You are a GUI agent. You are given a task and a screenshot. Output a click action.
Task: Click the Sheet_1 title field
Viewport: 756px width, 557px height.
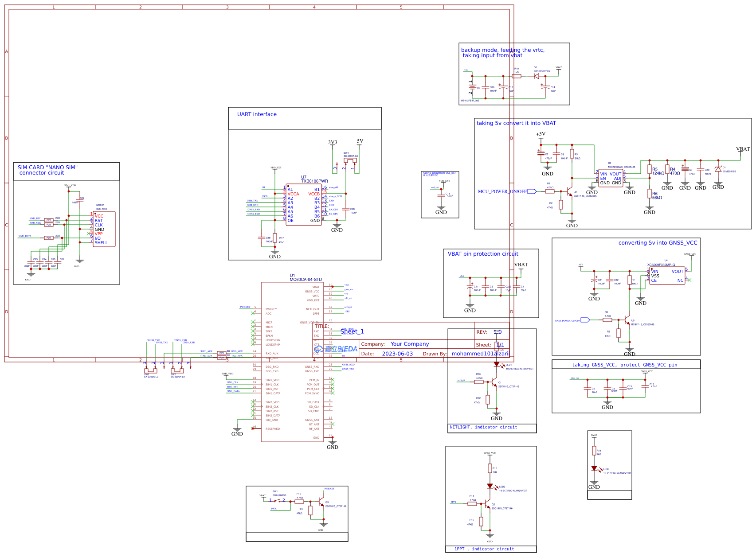click(x=352, y=331)
